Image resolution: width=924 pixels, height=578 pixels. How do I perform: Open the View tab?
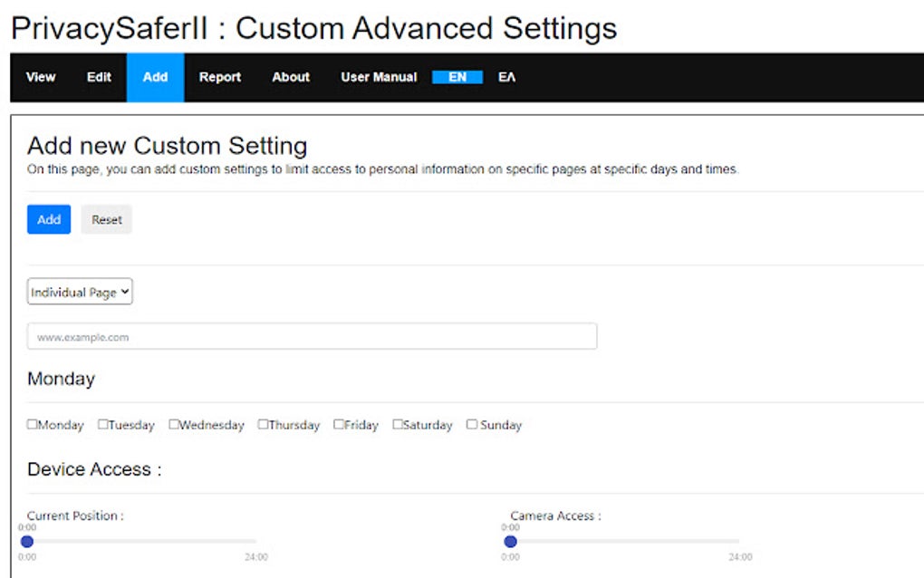(41, 77)
